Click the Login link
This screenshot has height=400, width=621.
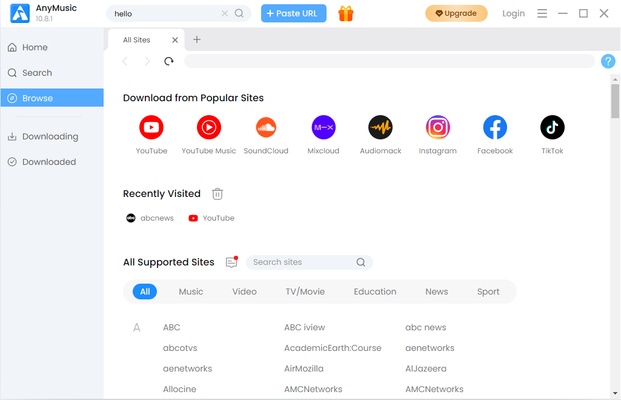pyautogui.click(x=513, y=13)
